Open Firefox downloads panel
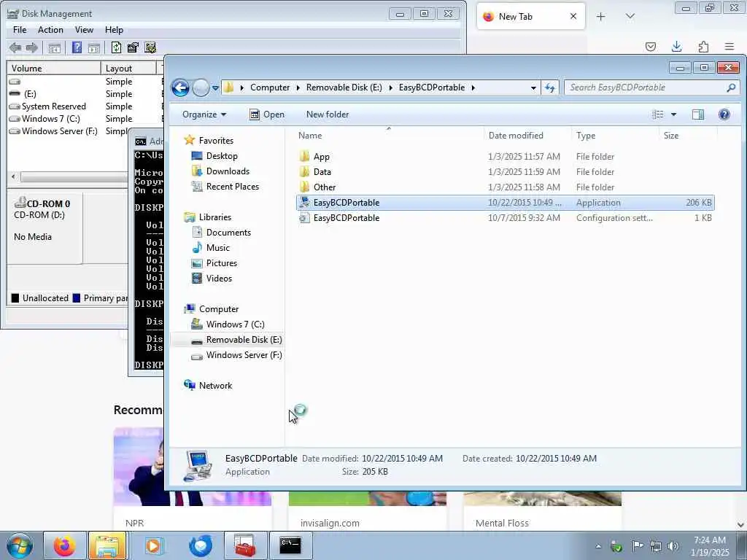This screenshot has height=560, width=747. (x=676, y=47)
